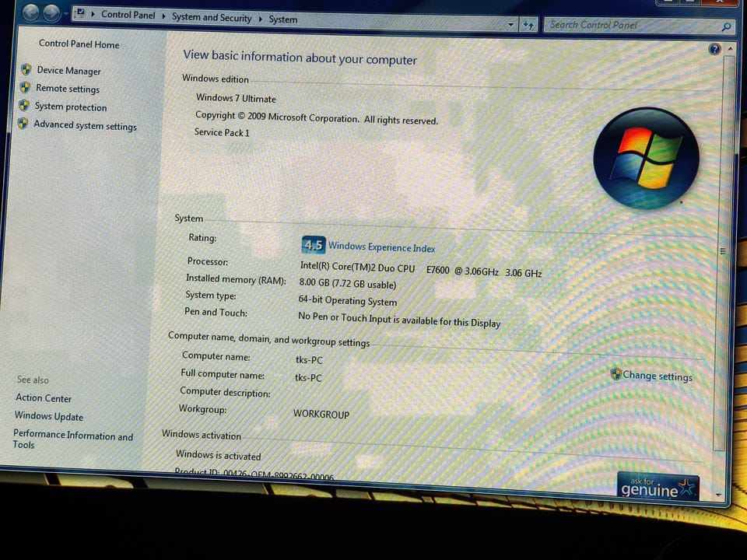Click the Intel Core 2 Duo processor value

click(x=421, y=270)
